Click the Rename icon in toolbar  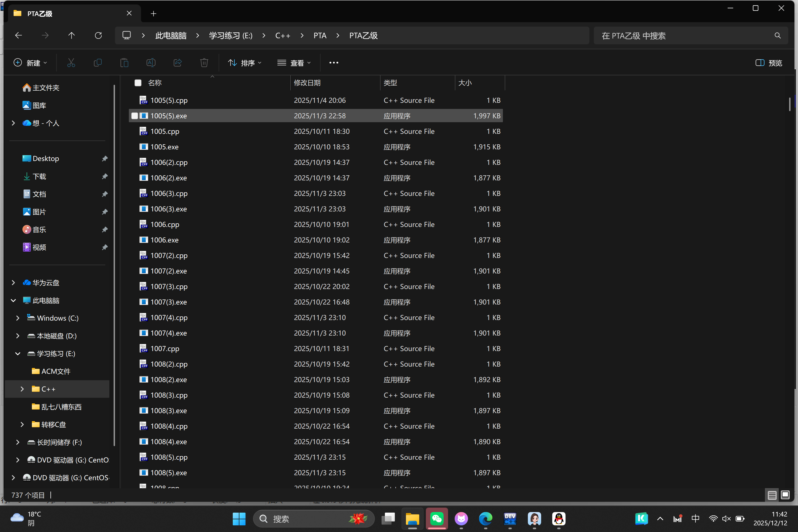(151, 63)
